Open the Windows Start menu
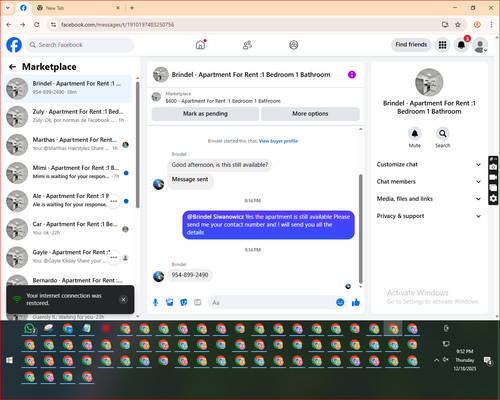Image resolution: width=500 pixels, height=400 pixels. [x=10, y=360]
